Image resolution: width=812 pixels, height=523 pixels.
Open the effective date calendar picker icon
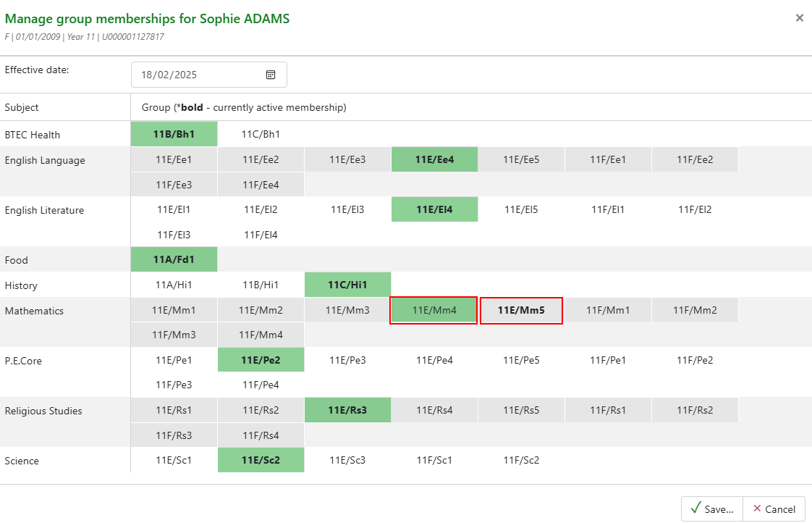pyautogui.click(x=271, y=75)
